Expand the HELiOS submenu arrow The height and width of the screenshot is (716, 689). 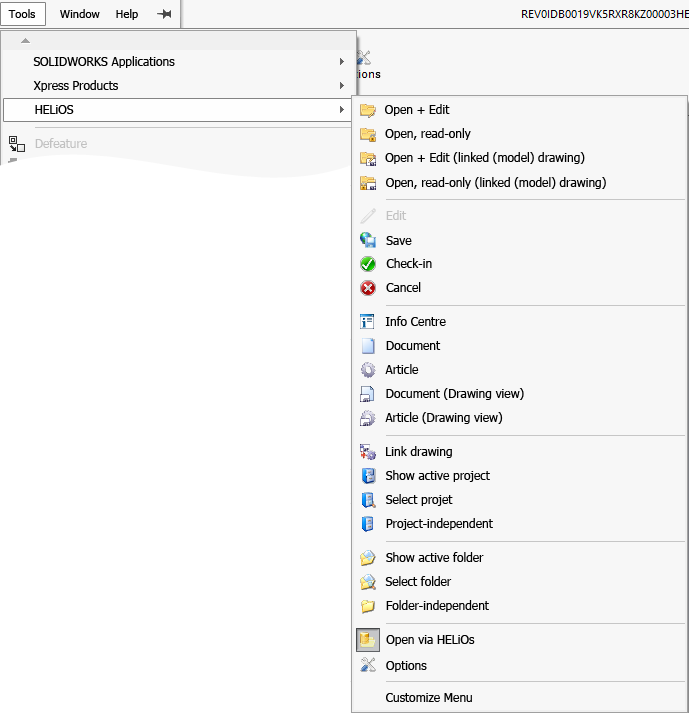[342, 110]
